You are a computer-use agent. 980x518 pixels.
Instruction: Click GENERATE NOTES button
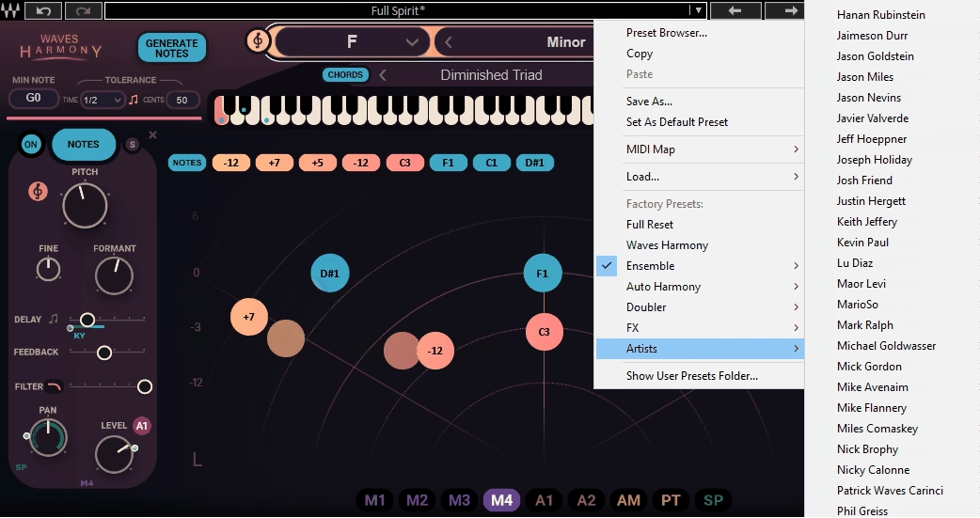(172, 48)
